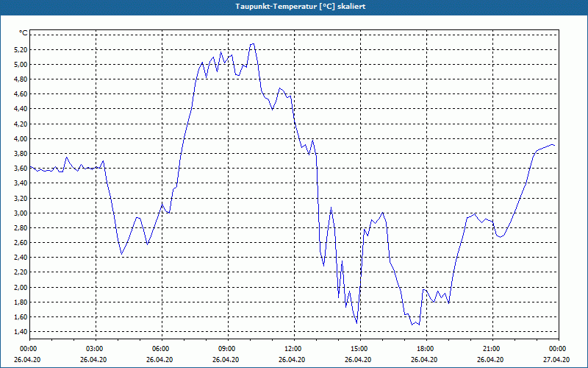Viewport: 588px width, 368px height.
Task: Click the 1,80 y-axis value
Action: click(x=21, y=302)
